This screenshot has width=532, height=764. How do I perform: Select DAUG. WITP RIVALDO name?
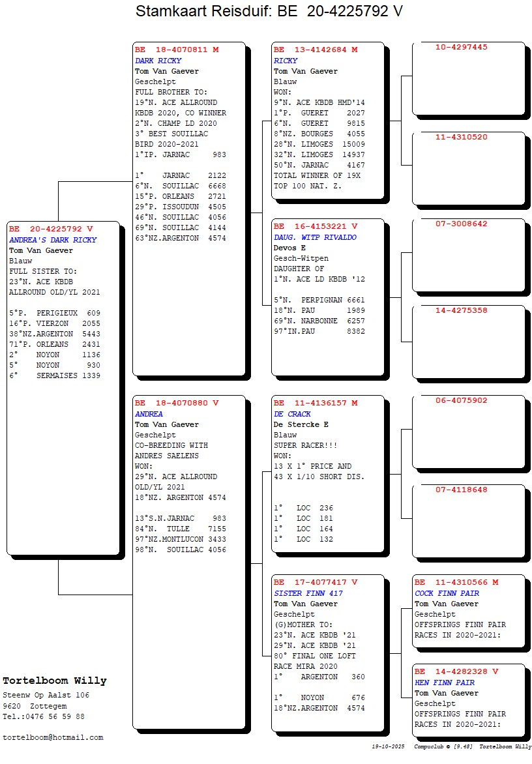coord(315,238)
